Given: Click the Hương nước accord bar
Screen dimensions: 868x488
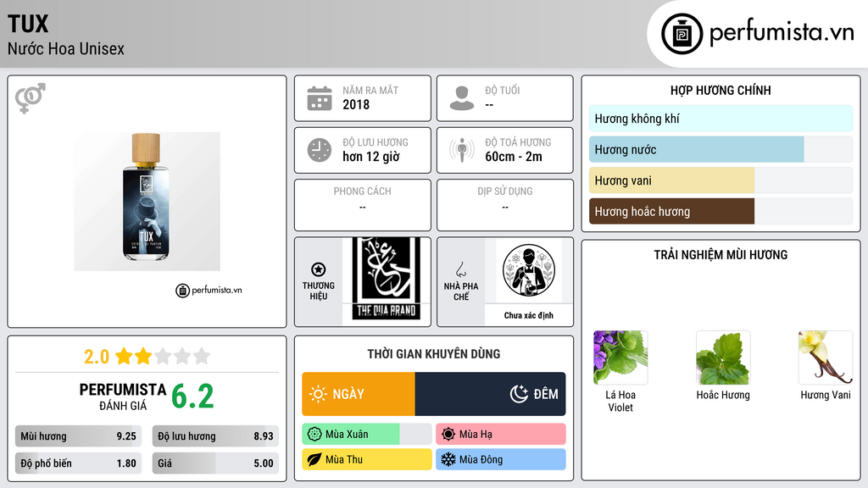Looking at the screenshot, I should [721, 149].
